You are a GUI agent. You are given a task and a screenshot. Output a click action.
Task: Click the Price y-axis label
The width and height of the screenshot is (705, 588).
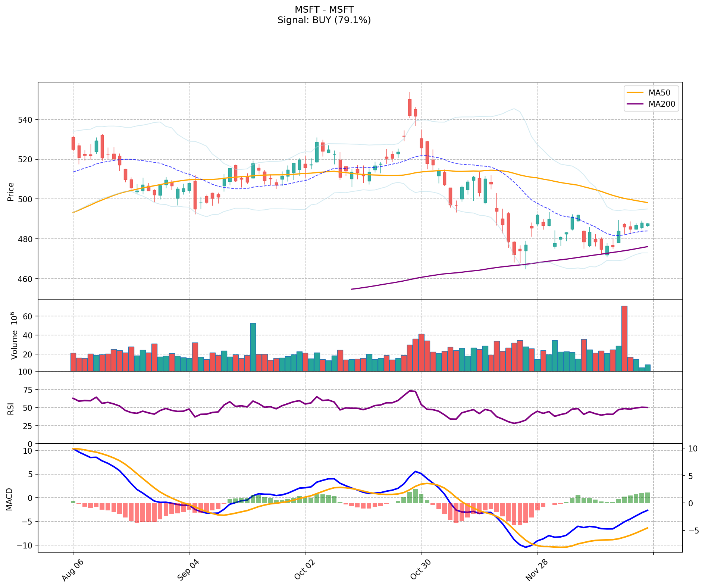coord(11,191)
